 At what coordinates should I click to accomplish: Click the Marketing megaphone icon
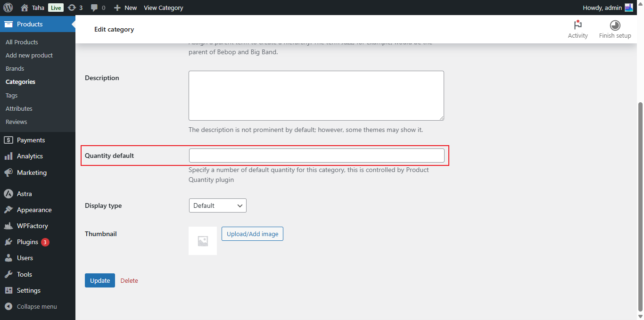click(x=8, y=172)
